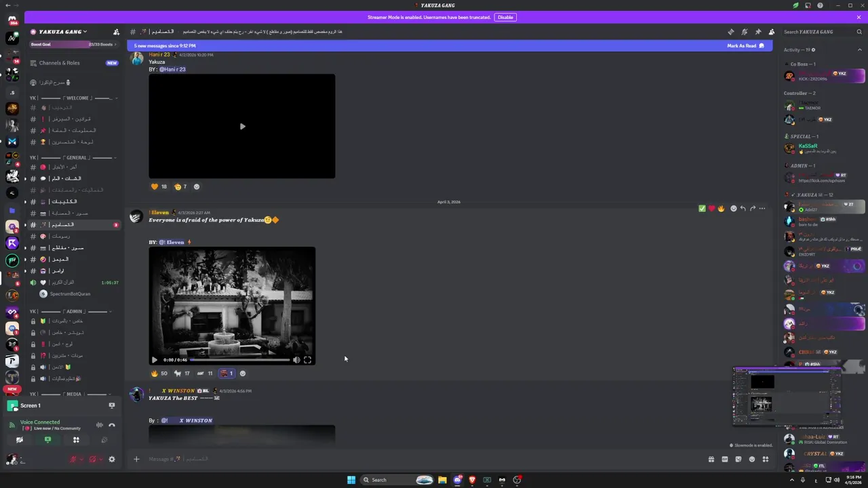Disable Streamer Mode button
The height and width of the screenshot is (488, 868).
505,17
